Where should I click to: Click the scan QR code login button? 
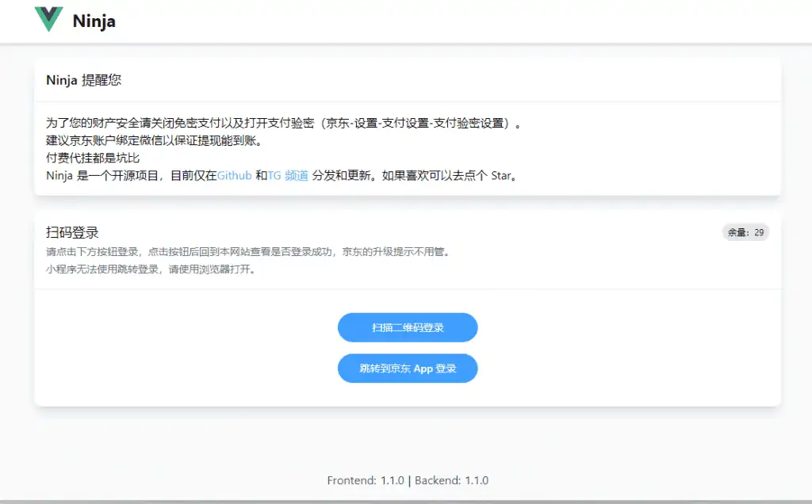(x=407, y=327)
